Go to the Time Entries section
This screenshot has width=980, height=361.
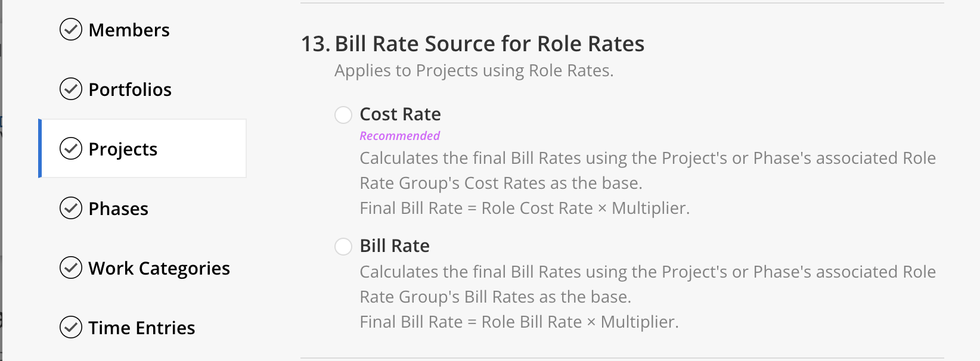pos(142,328)
